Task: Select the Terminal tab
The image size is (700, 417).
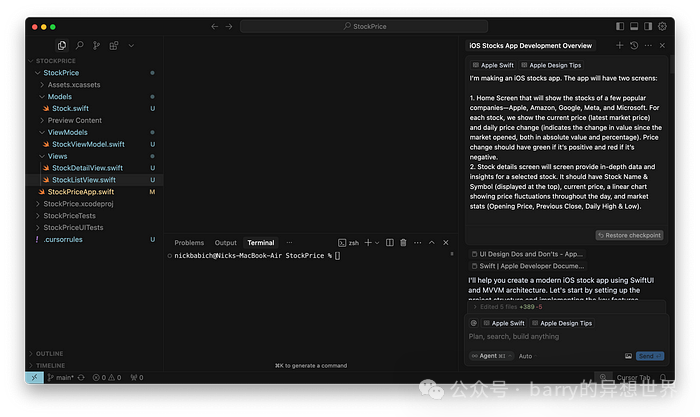Action: (261, 243)
